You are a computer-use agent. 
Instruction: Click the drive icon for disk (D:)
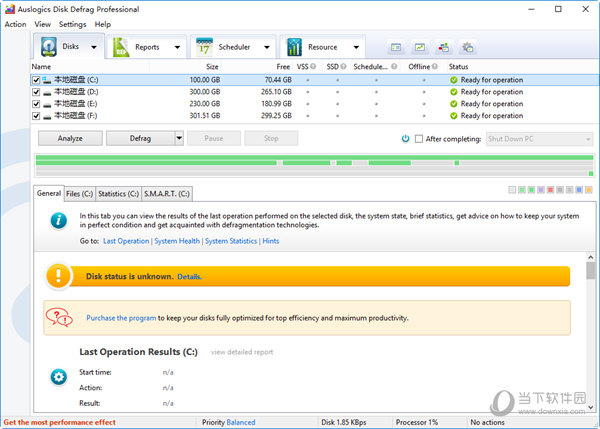click(47, 92)
